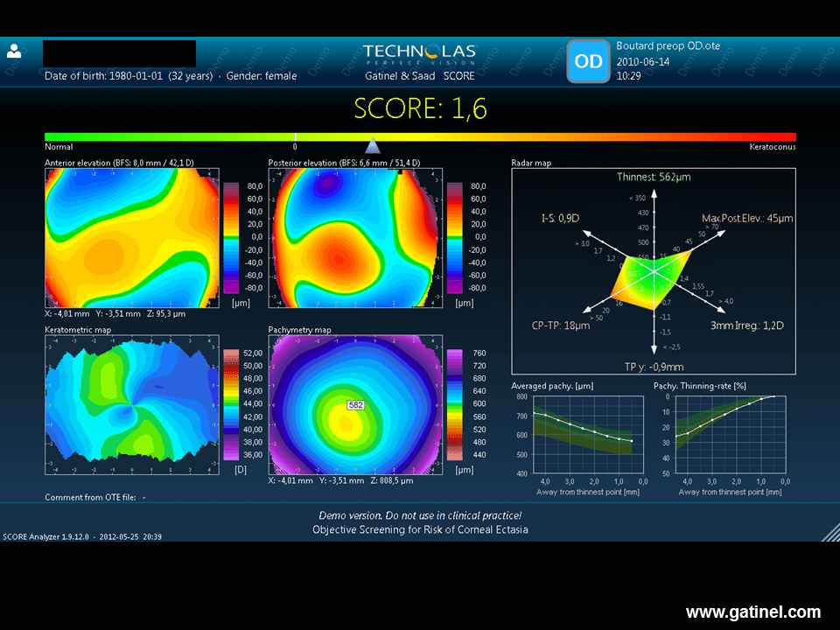Click the triangle marker on the score bar
Viewport: 840px width, 630px height.
pyautogui.click(x=373, y=145)
